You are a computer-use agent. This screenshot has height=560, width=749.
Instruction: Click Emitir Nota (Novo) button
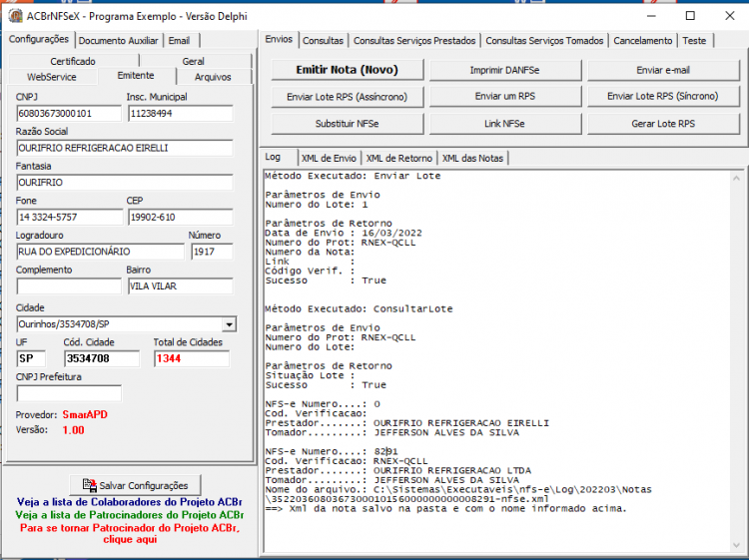tap(348, 70)
